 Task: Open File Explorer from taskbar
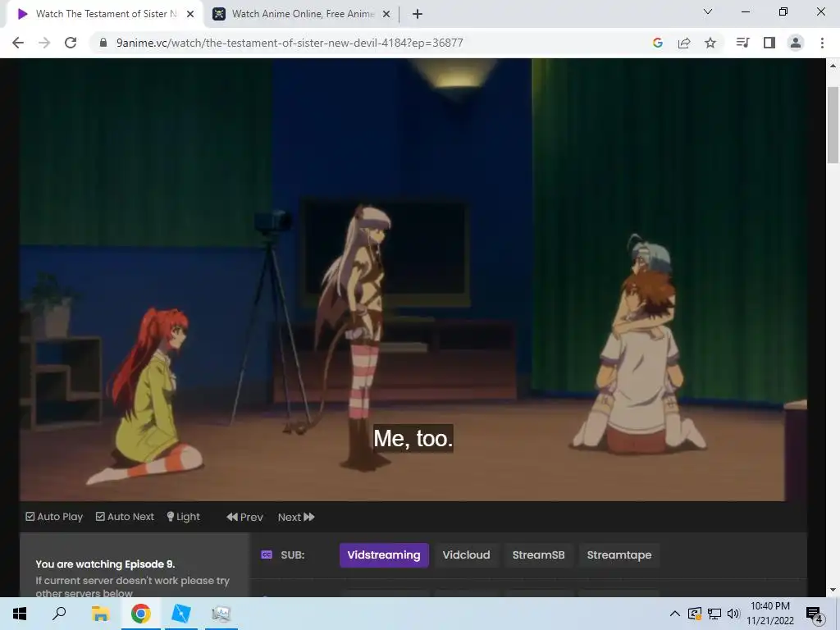100,614
